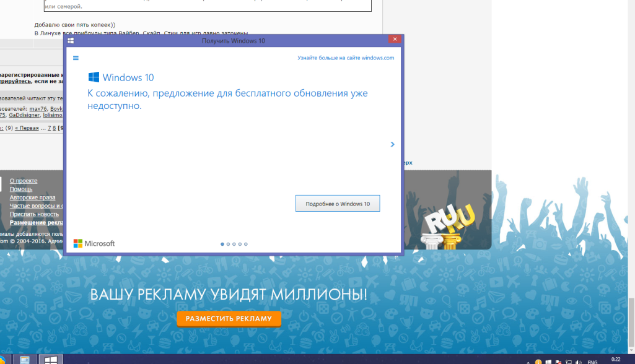Screen dimensions: 635x364
Task: Select the fourth page indicator dot
Action: click(240, 244)
